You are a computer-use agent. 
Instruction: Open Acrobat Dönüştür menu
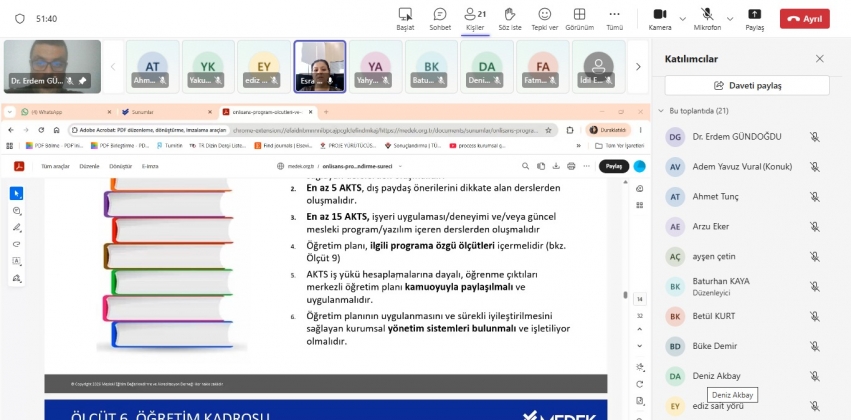(120, 167)
